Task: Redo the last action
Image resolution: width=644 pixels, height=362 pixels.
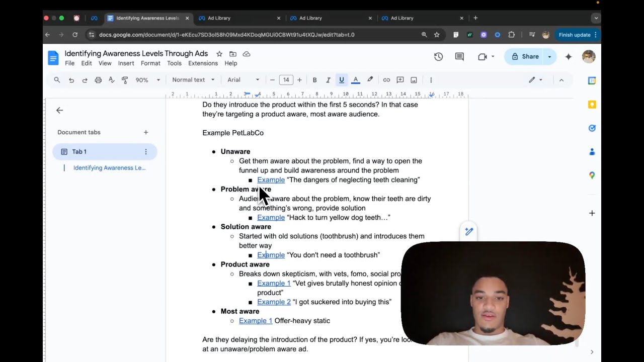Action: 85,80
